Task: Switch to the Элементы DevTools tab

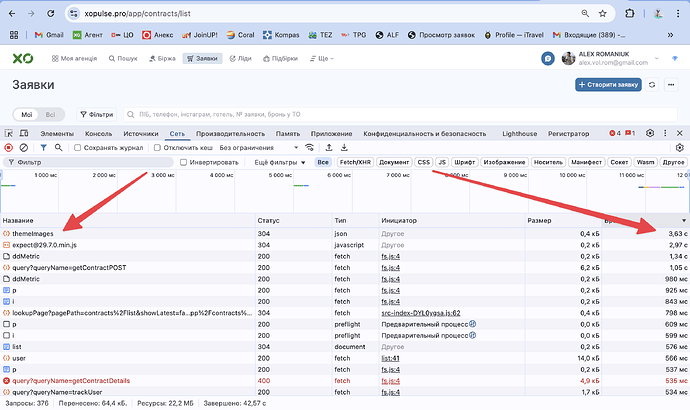Action: pyautogui.click(x=57, y=134)
